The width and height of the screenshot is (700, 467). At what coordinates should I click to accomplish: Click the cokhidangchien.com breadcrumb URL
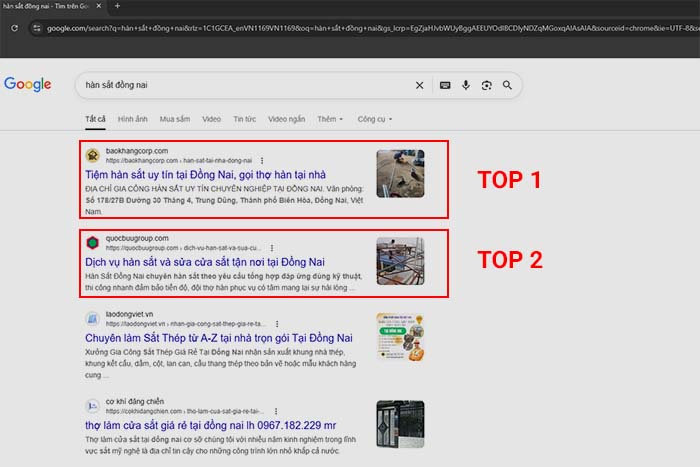click(185, 411)
